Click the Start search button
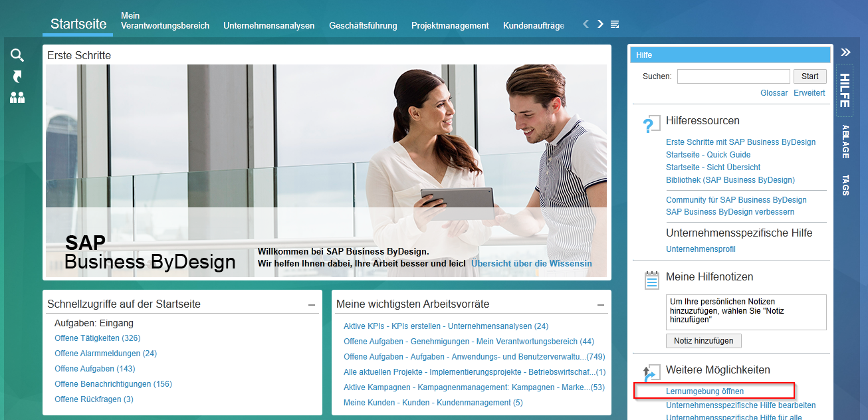This screenshot has height=420, width=868. 810,76
